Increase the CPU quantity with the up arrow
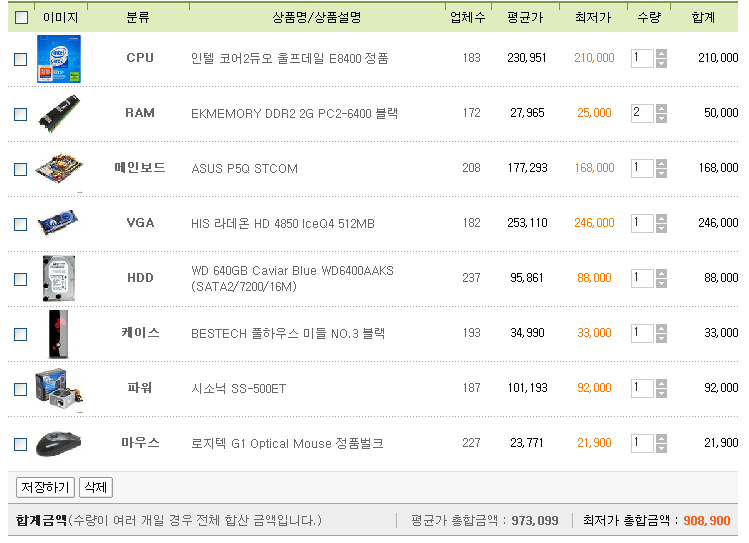The image size is (749, 543). click(x=661, y=54)
